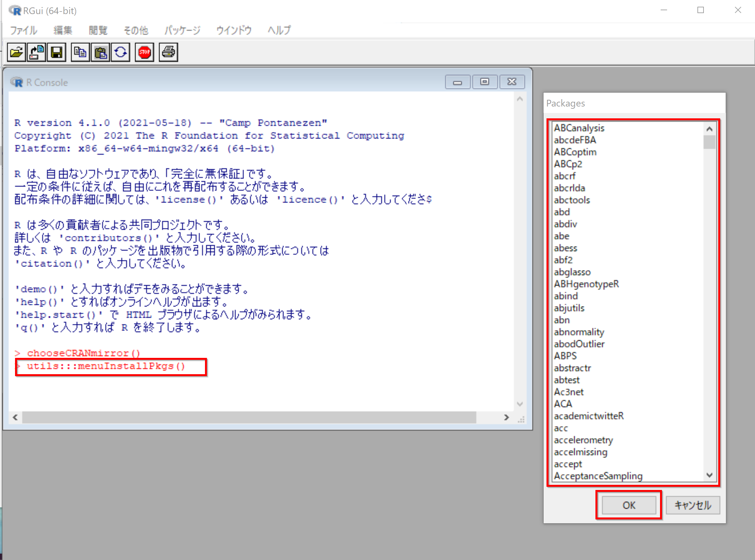Click Packages list scroll down arrow
Image resolution: width=755 pixels, height=560 pixels.
point(709,475)
